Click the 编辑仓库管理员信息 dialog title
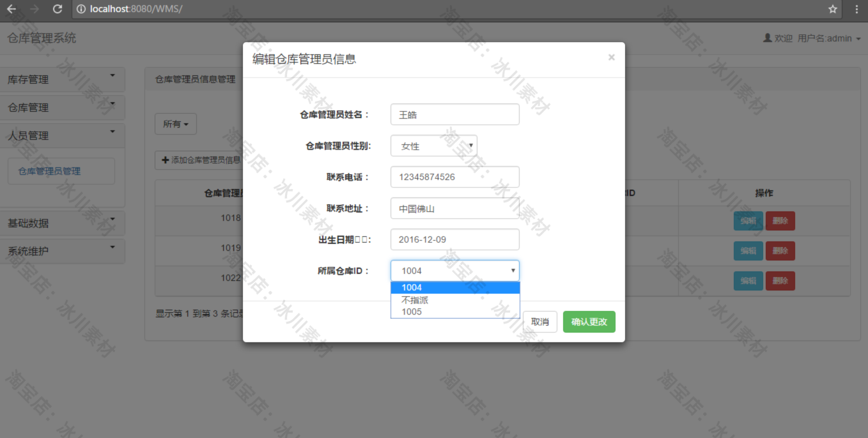This screenshot has height=438, width=868. [x=304, y=59]
